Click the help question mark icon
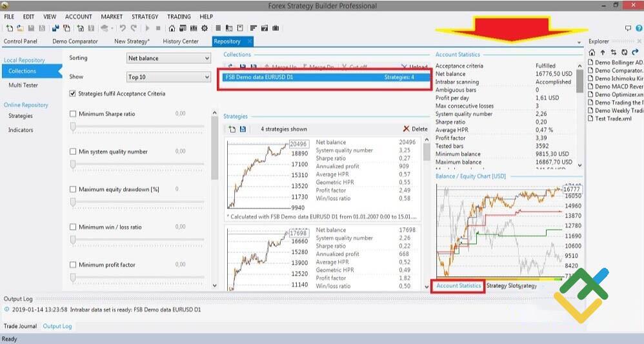The image size is (644, 344). [639, 28]
